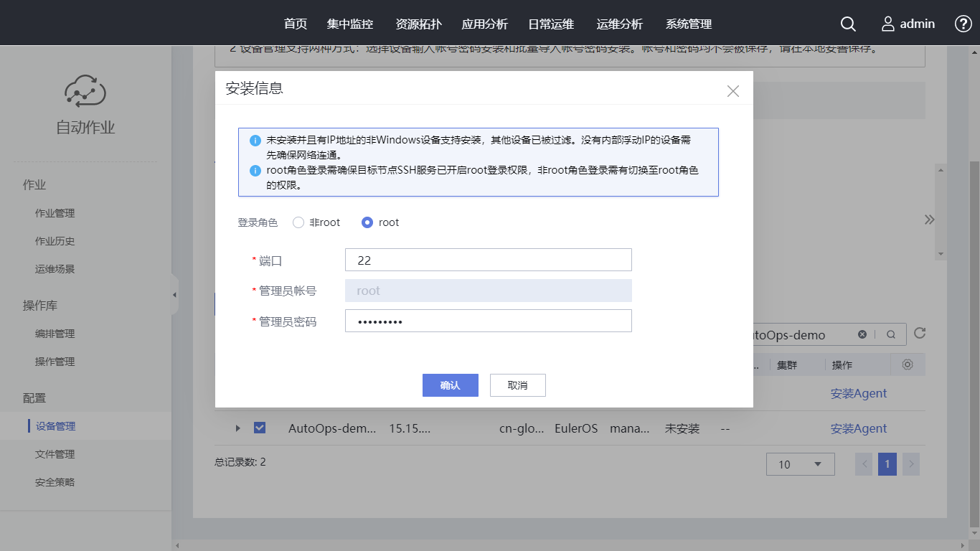Open the page size 10 dropdown
This screenshot has width=980, height=551.
(x=800, y=464)
